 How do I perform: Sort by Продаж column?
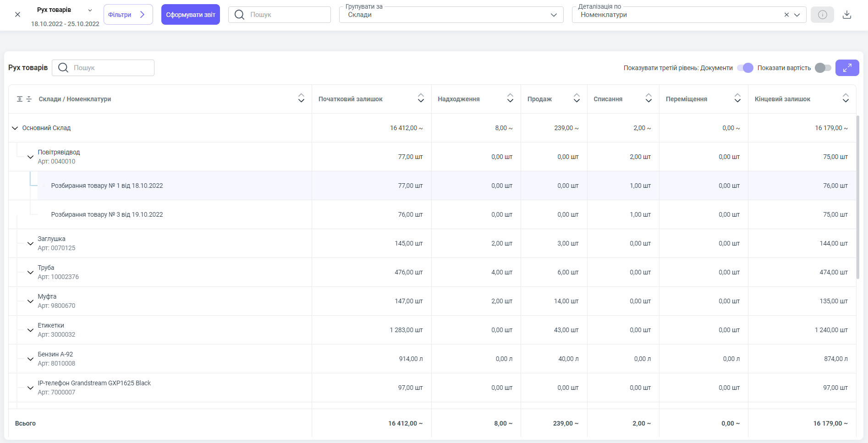[x=577, y=98]
